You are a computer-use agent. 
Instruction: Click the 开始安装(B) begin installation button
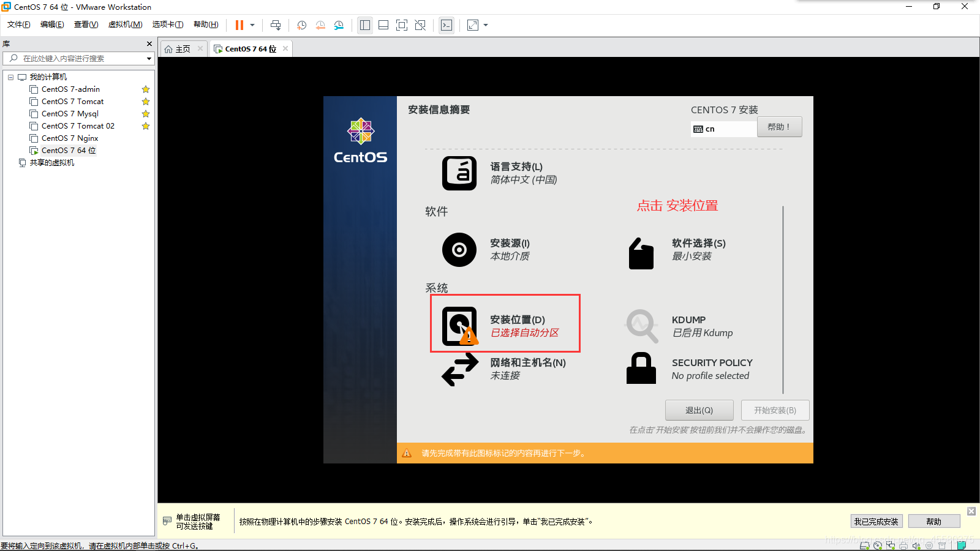point(775,410)
